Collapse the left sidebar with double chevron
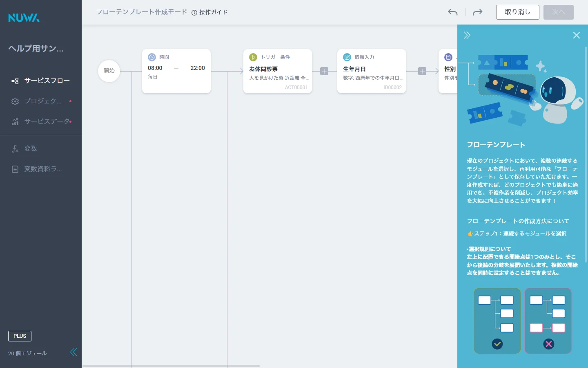 [x=73, y=352]
